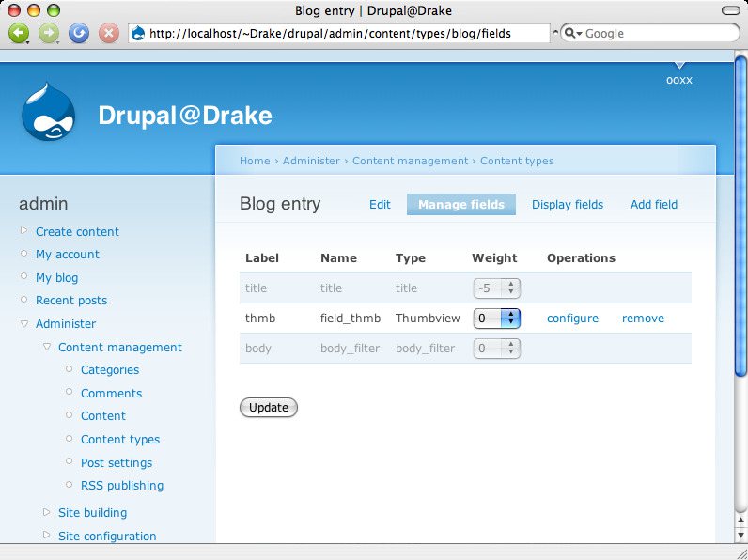The width and height of the screenshot is (748, 560).
Task: Collapse the Content management triangle
Action: 47,347
